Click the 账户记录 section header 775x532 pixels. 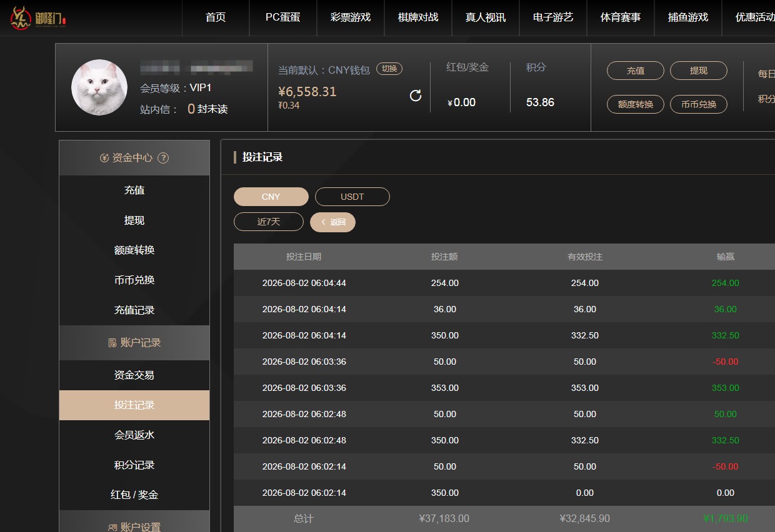134,343
